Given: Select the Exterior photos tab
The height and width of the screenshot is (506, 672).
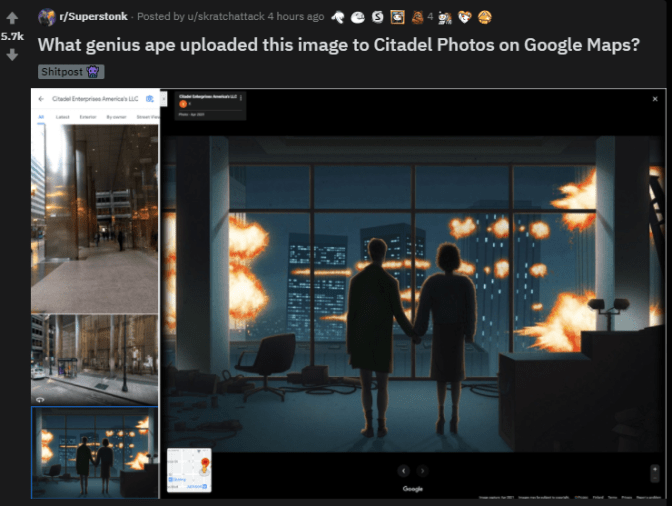Looking at the screenshot, I should point(88,117).
